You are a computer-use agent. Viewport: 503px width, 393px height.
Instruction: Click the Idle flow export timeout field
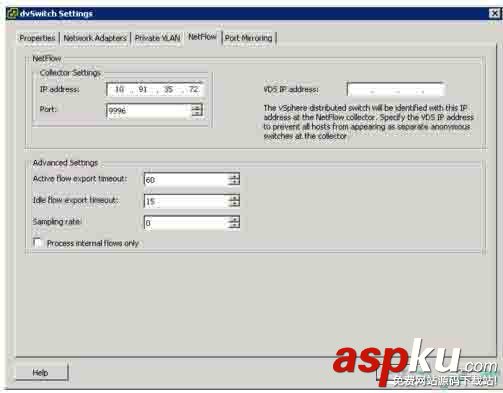pyautogui.click(x=186, y=201)
